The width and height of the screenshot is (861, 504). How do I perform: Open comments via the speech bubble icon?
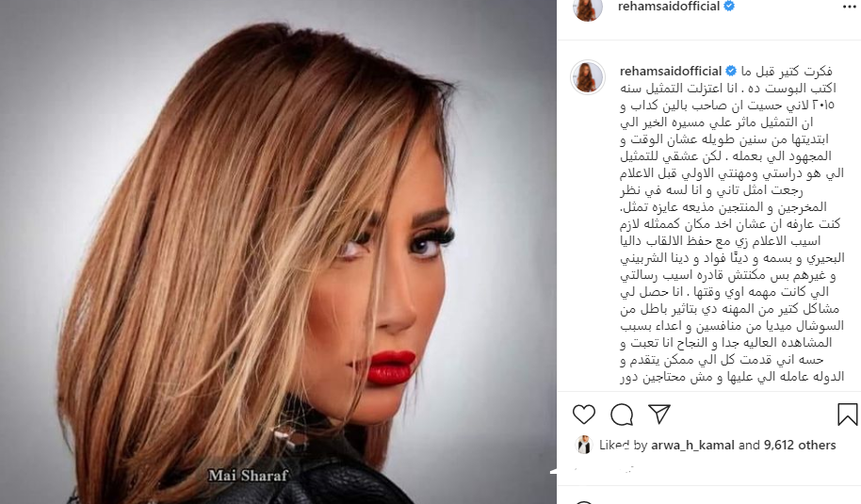(x=622, y=415)
